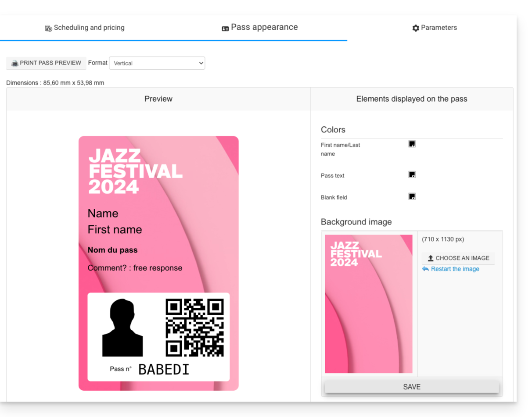Click the 'Nom du pass' text on the preview

[112, 250]
